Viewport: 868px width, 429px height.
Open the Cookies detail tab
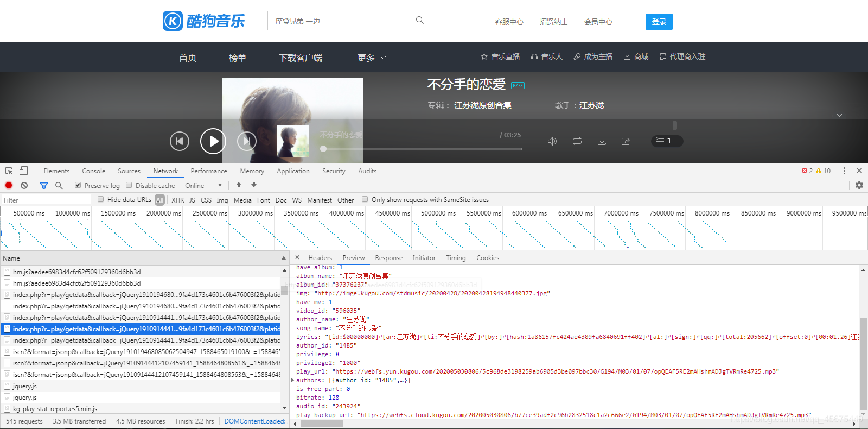tap(488, 258)
